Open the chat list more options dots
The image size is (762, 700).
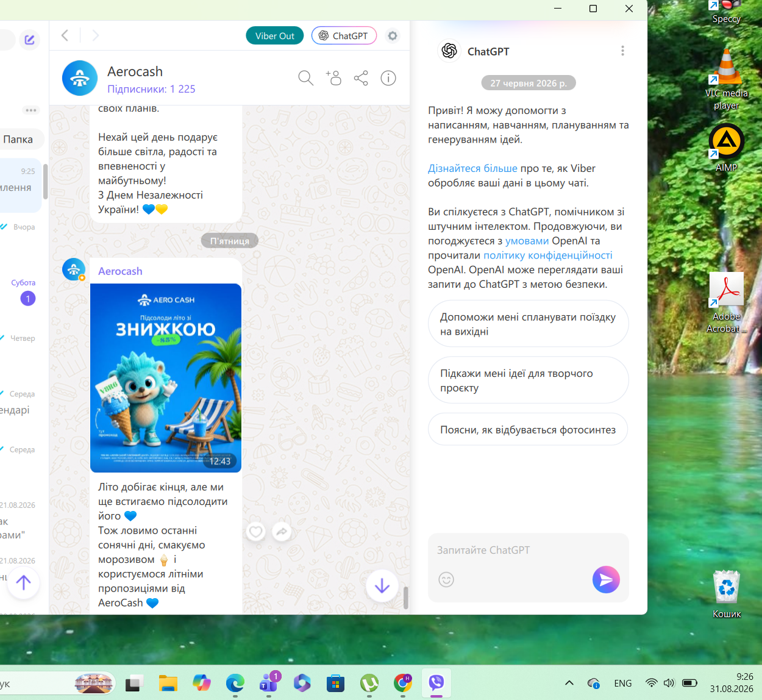pos(31,110)
